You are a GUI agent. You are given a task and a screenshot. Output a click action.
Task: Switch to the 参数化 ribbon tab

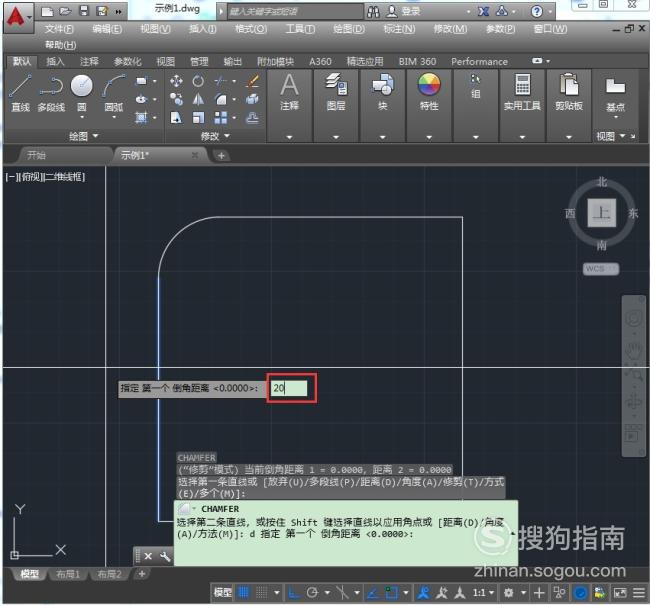coord(128,62)
